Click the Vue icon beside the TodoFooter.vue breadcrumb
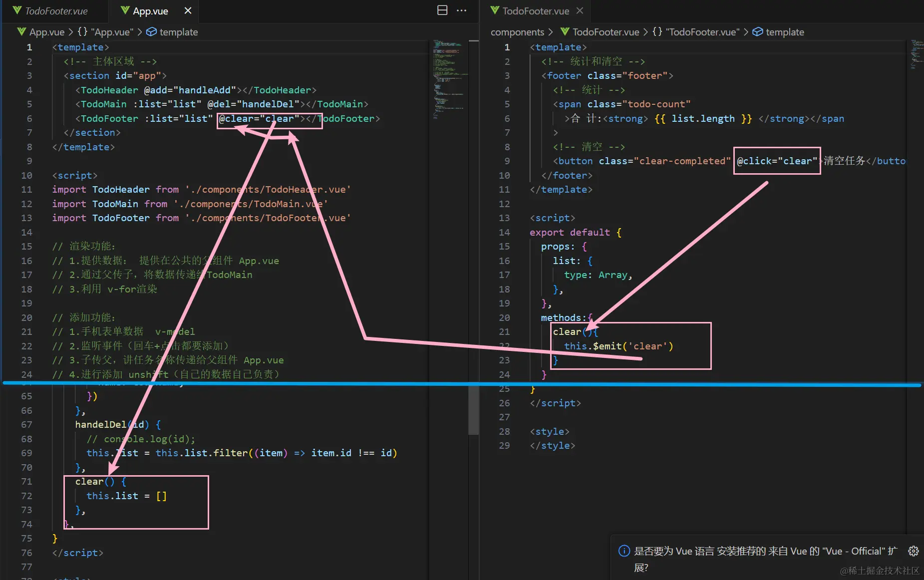This screenshot has width=924, height=580. pos(565,31)
